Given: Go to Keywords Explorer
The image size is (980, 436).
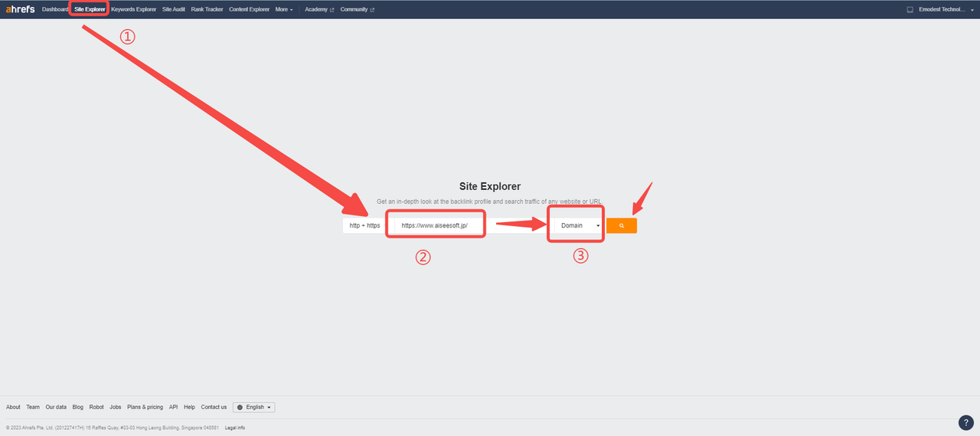Looking at the screenshot, I should click(133, 9).
